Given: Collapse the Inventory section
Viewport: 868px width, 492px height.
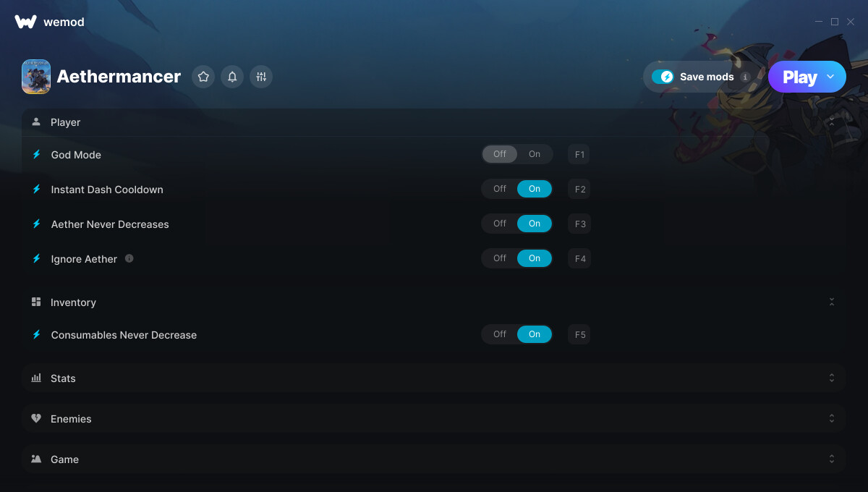Looking at the screenshot, I should (x=832, y=302).
